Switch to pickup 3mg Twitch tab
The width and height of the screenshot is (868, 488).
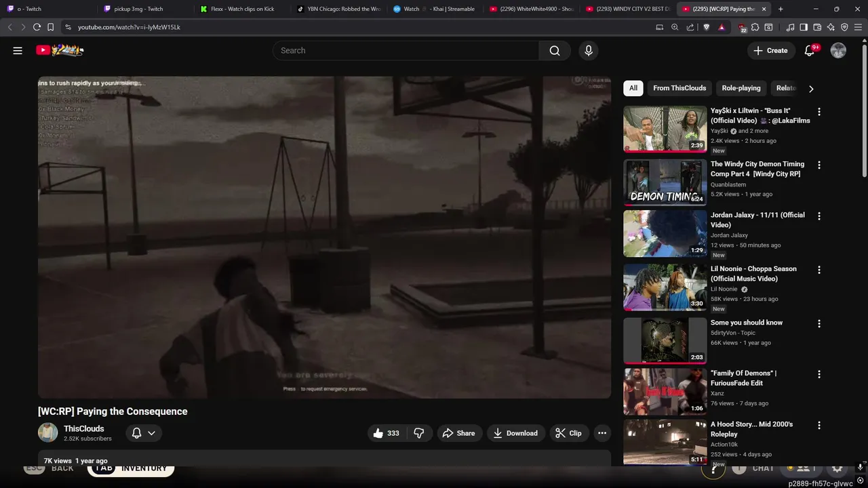[x=144, y=9]
